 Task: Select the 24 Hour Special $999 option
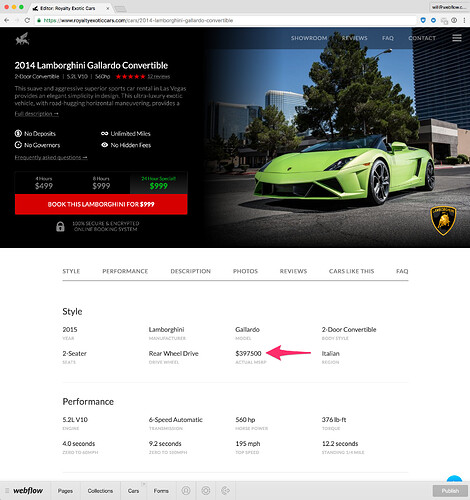(x=159, y=183)
